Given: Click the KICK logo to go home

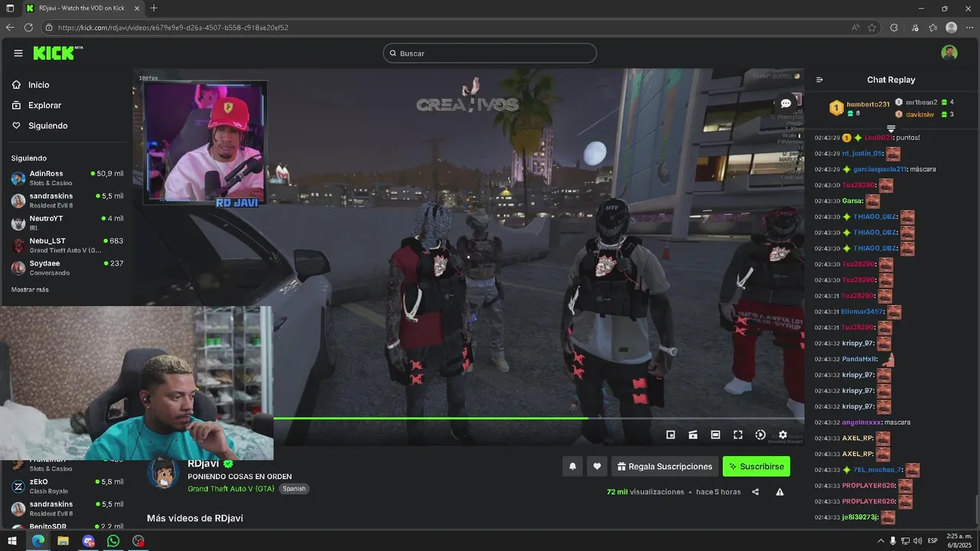Looking at the screenshot, I should tap(57, 53).
